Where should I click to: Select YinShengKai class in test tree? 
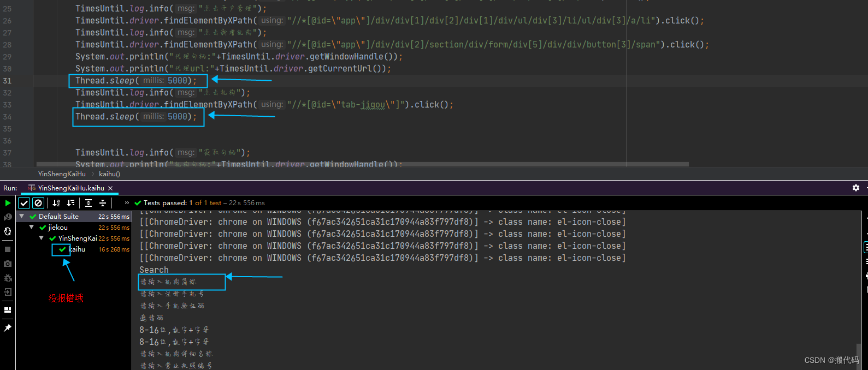pos(78,238)
